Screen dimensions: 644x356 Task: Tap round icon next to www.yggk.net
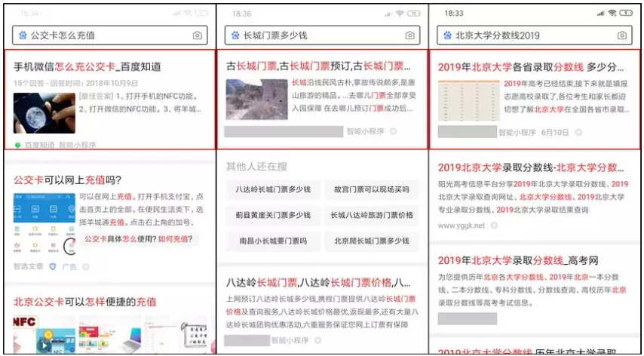coord(494,226)
